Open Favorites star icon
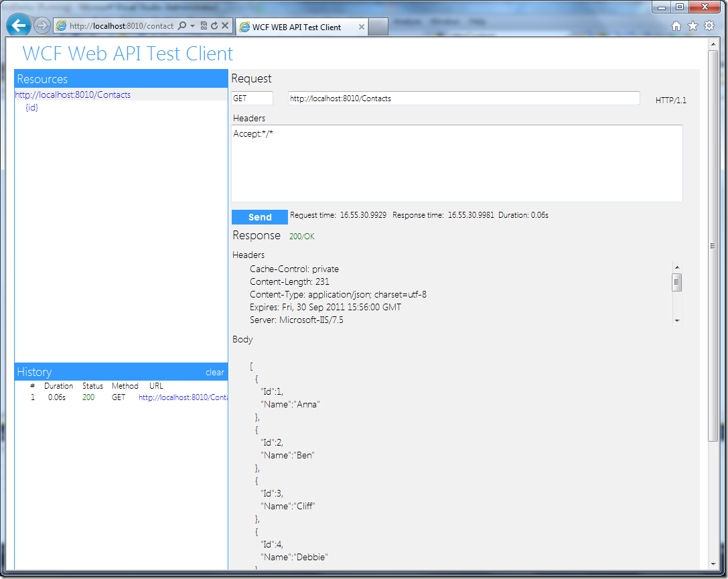Viewport: 728px width, 579px height. [693, 26]
